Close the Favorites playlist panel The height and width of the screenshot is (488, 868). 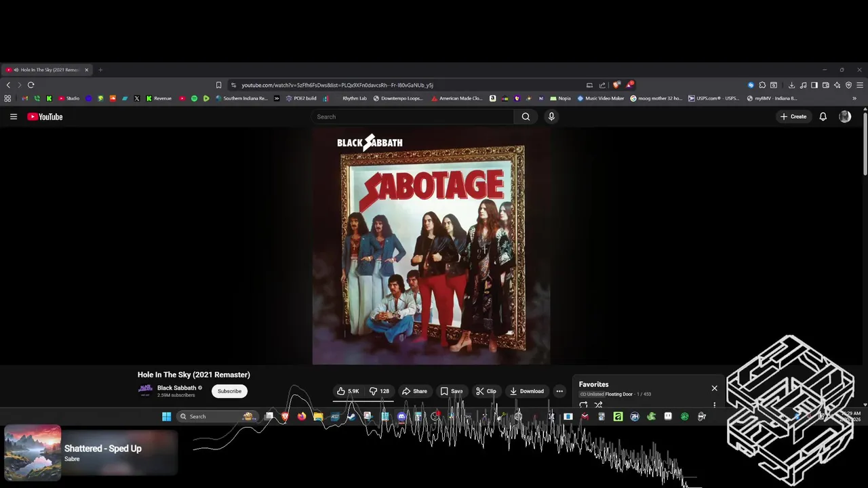[714, 388]
